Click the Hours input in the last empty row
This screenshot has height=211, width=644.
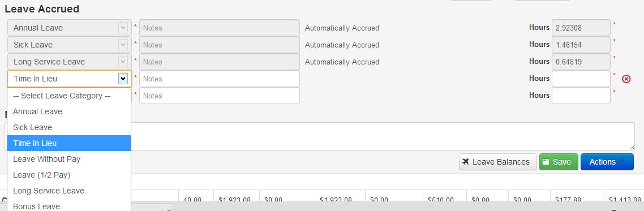coord(581,96)
